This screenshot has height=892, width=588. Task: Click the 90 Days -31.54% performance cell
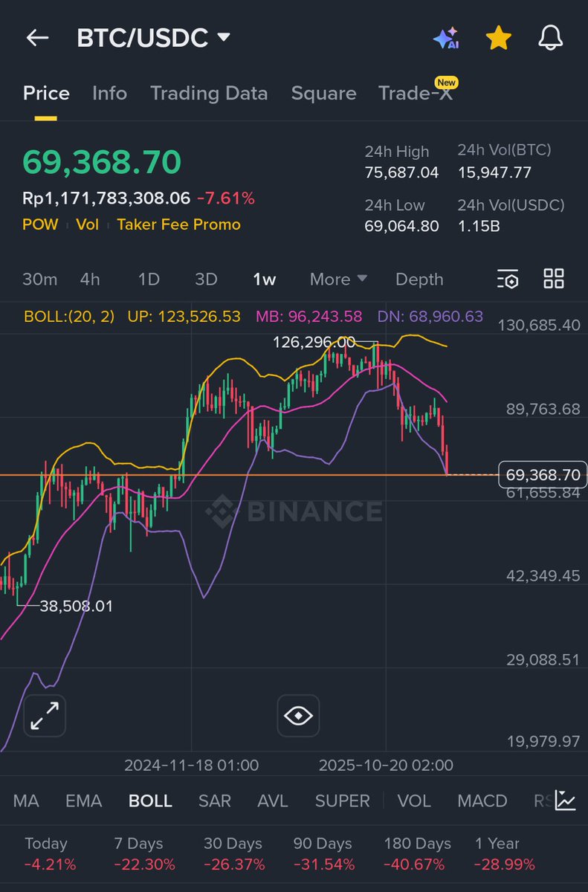click(x=324, y=854)
